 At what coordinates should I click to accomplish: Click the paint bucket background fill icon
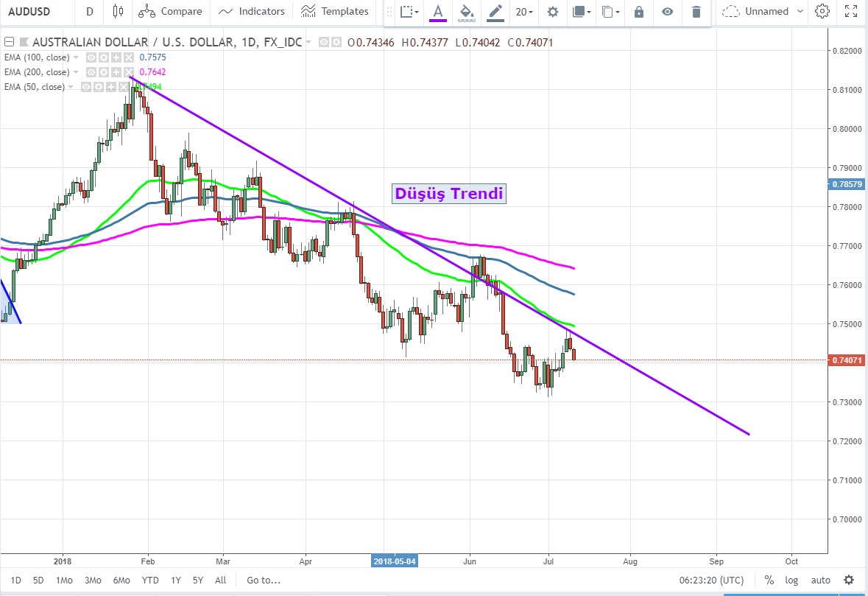coord(465,11)
